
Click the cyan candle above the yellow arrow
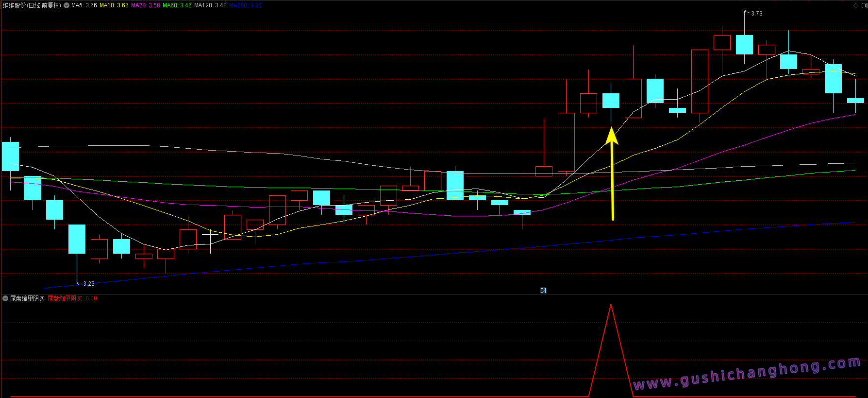tap(611, 101)
